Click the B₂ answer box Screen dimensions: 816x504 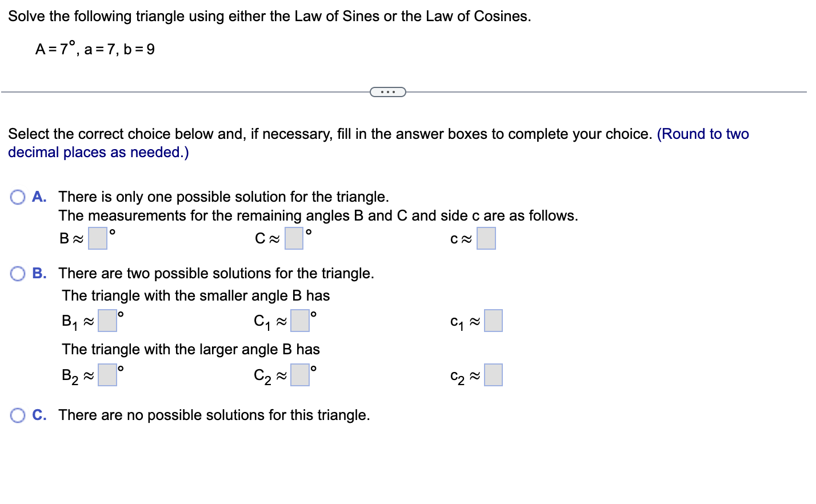tap(107, 374)
